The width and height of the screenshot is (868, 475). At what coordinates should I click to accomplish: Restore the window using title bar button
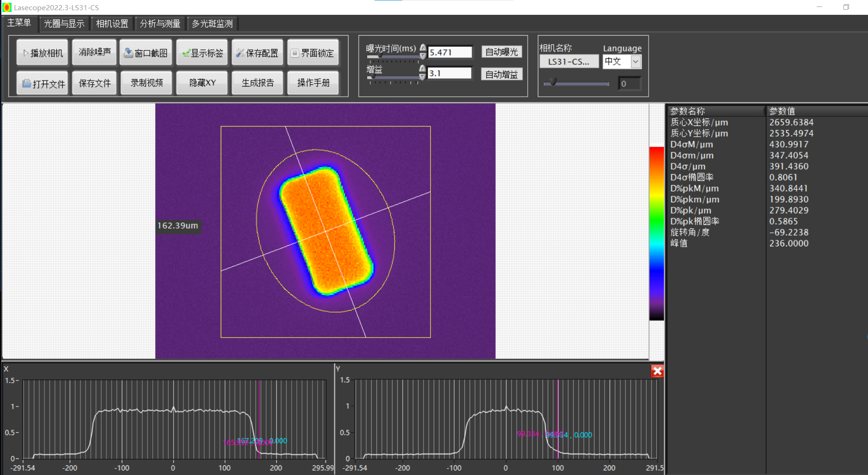(846, 7)
